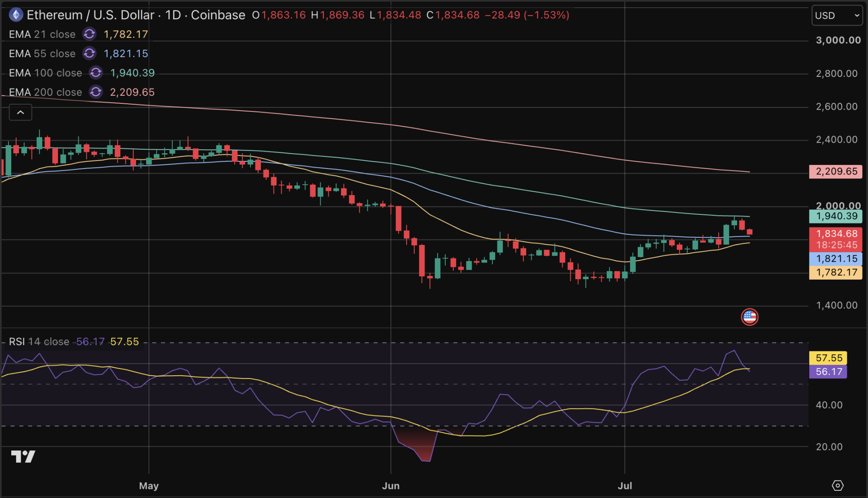Viewport: 868px width, 498px height.
Task: Click the refresh icon beside EMA 55
Action: [89, 53]
